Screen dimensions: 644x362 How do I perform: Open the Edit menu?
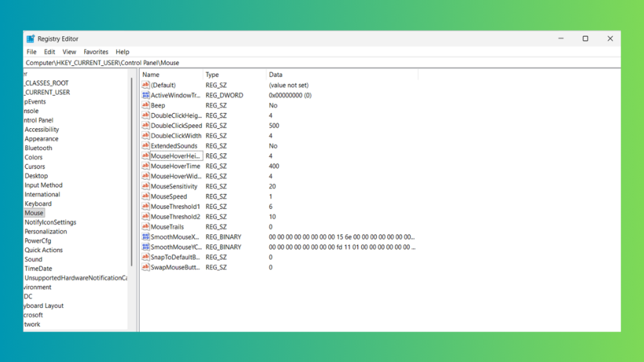point(49,52)
